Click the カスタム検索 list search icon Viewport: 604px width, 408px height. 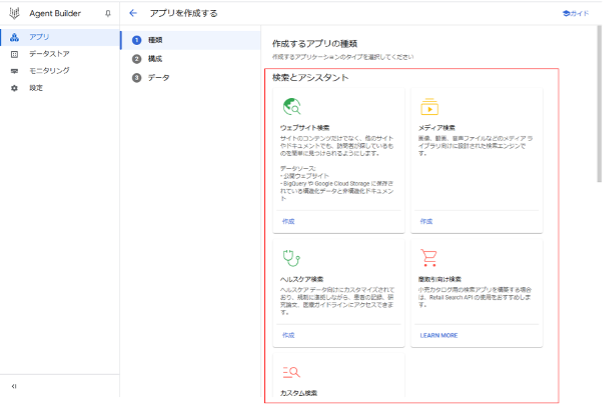click(291, 372)
